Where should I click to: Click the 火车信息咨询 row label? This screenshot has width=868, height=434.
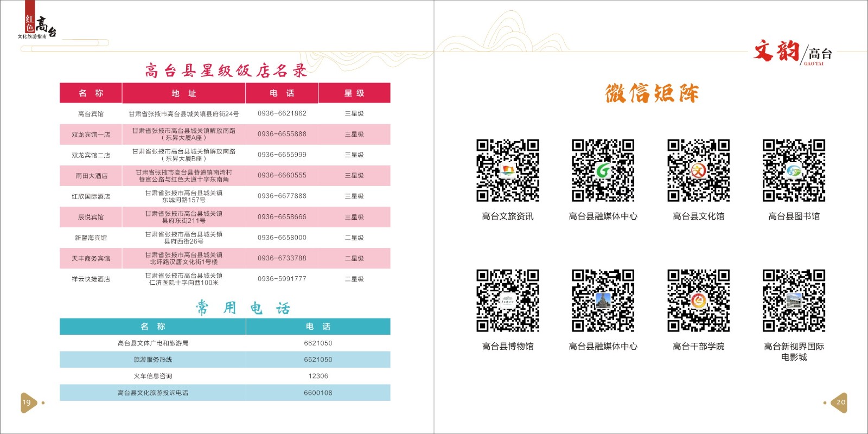point(153,376)
